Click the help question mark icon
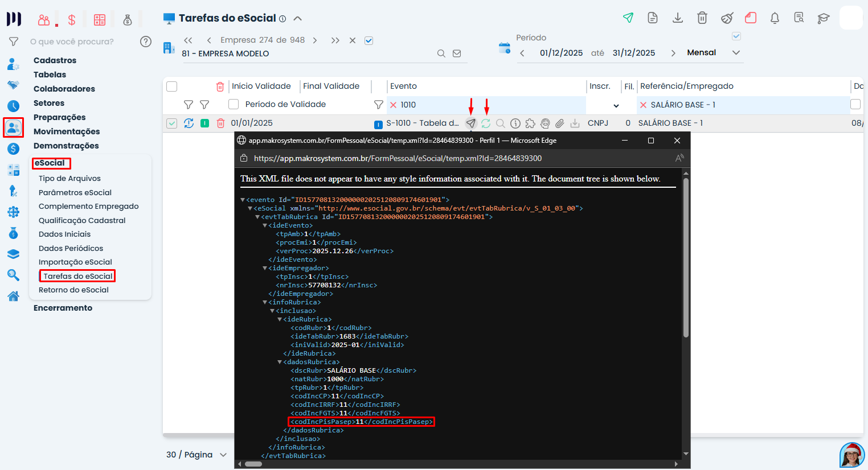 tap(146, 41)
